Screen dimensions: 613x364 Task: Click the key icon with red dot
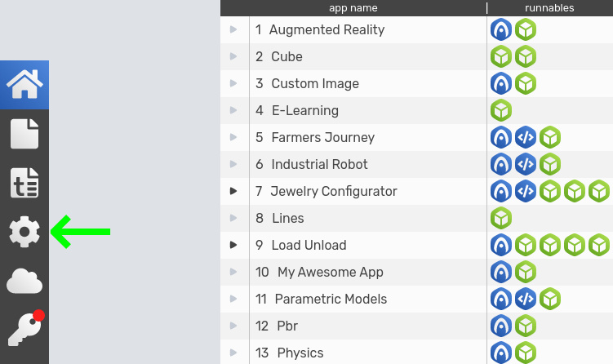point(26,328)
